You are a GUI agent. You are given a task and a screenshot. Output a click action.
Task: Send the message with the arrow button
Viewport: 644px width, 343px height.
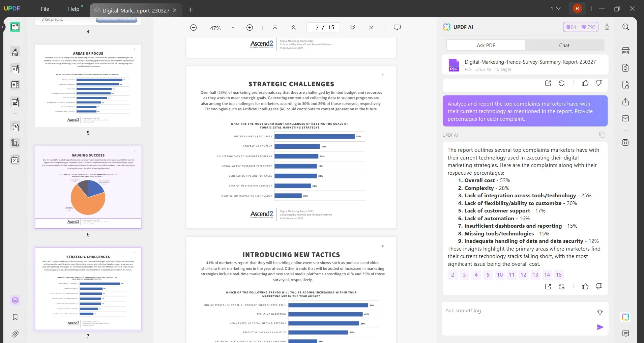tap(600, 327)
